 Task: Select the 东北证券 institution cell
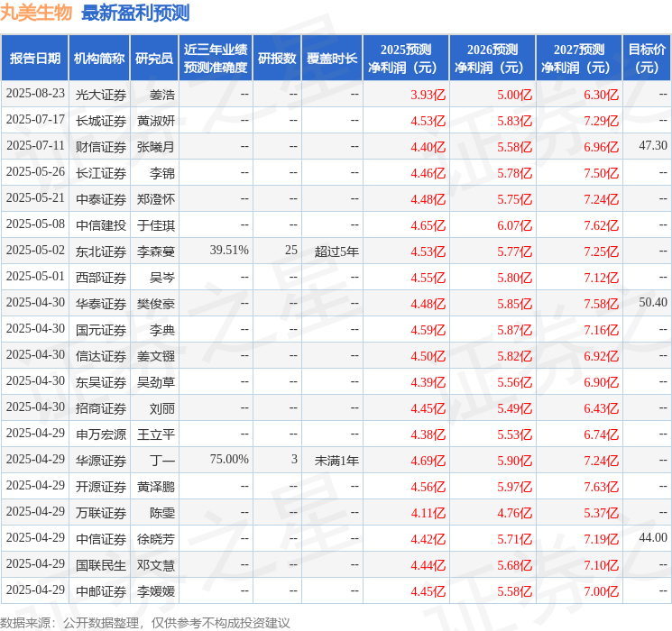click(101, 251)
